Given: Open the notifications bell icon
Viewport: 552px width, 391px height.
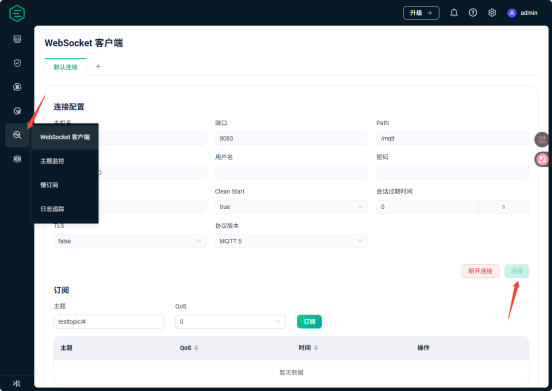Looking at the screenshot, I should (x=454, y=13).
